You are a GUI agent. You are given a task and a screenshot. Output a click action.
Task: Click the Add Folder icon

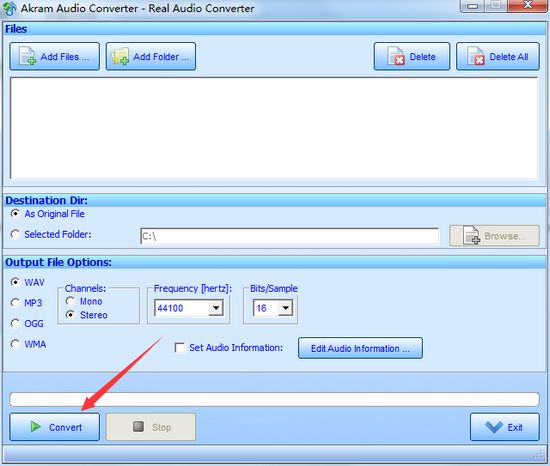click(120, 56)
